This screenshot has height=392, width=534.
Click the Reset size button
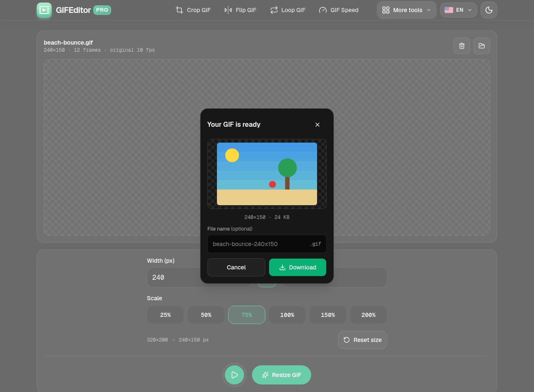(363, 340)
